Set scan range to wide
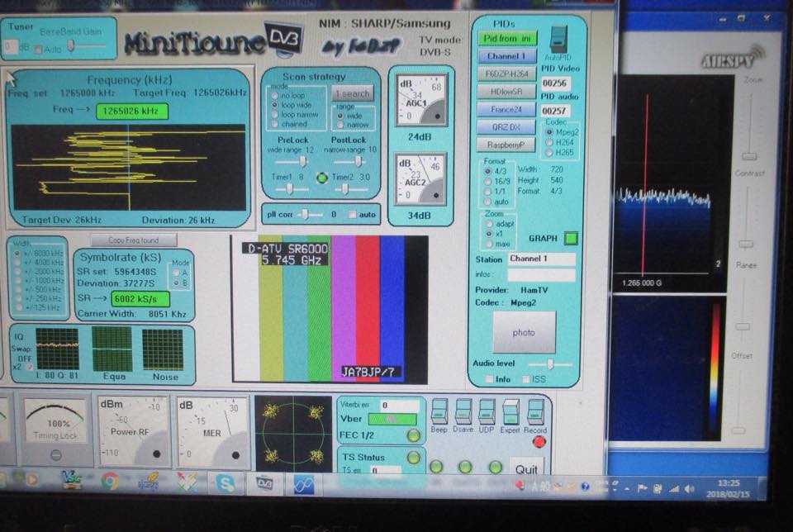Screen dimensions: 793x532 (340, 116)
